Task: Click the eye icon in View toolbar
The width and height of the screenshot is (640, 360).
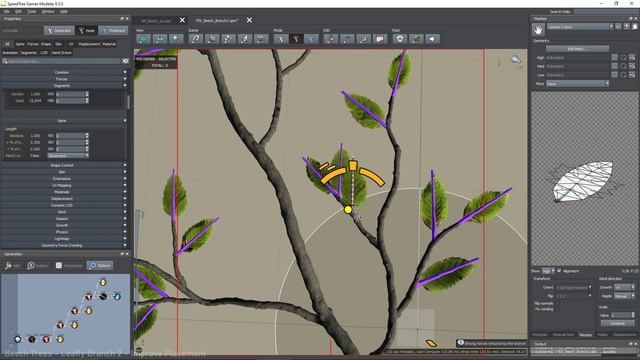Action: (160, 39)
